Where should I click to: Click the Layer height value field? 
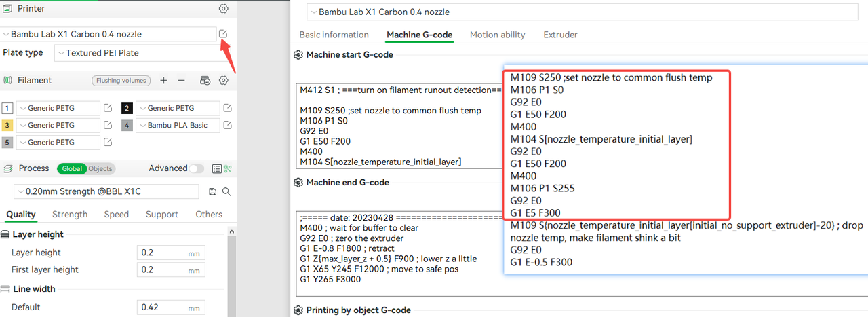(x=171, y=253)
